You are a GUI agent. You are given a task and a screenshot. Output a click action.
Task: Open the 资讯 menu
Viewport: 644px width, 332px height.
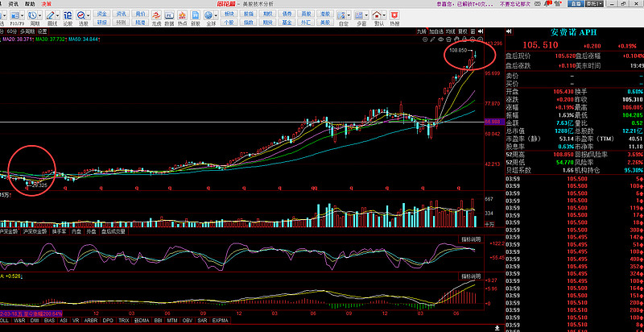(14, 4)
